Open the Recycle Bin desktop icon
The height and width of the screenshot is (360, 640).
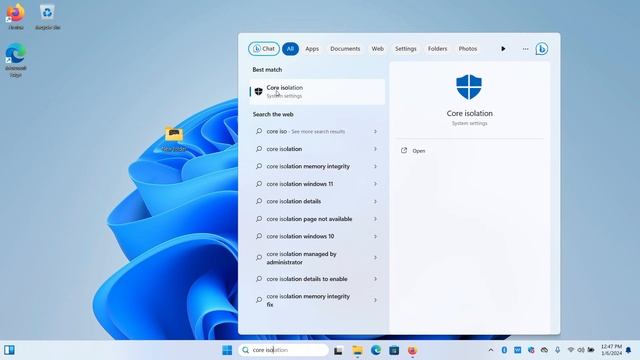click(47, 16)
